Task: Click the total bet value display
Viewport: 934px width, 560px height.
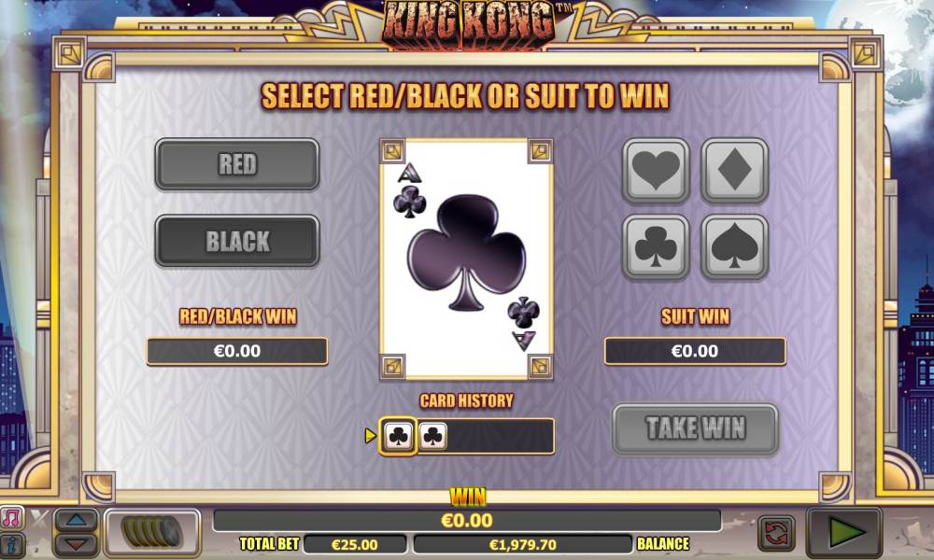Action: pyautogui.click(x=355, y=544)
